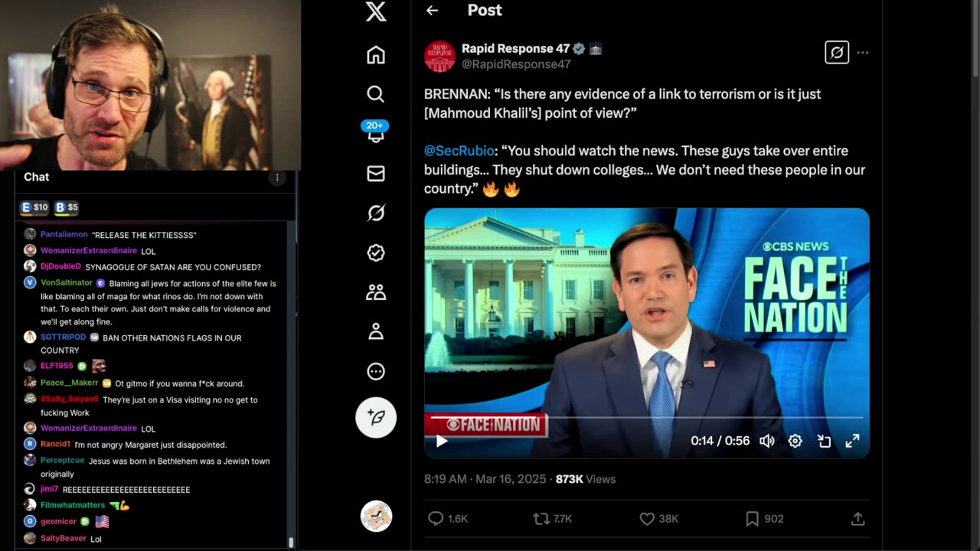Open the X logo home

pos(375,11)
